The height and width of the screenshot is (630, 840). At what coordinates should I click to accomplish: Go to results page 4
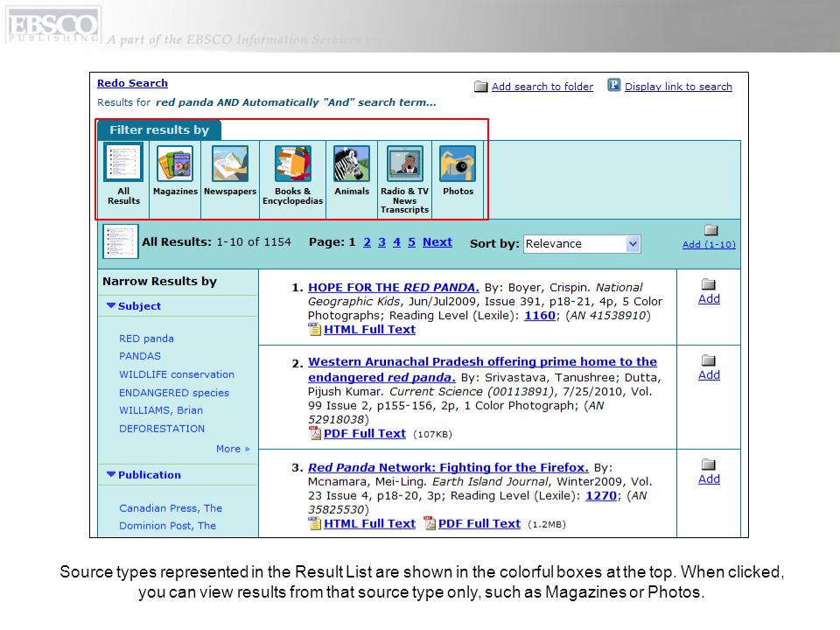tap(397, 242)
